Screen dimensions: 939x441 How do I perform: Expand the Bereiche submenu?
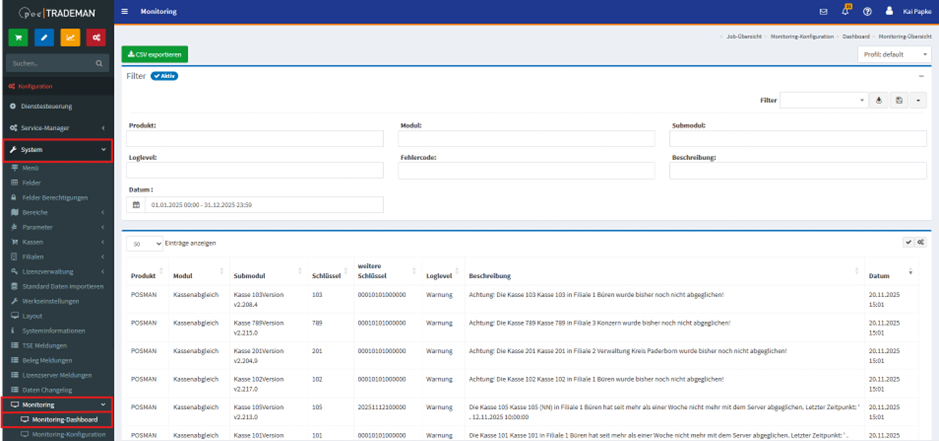coord(57,212)
